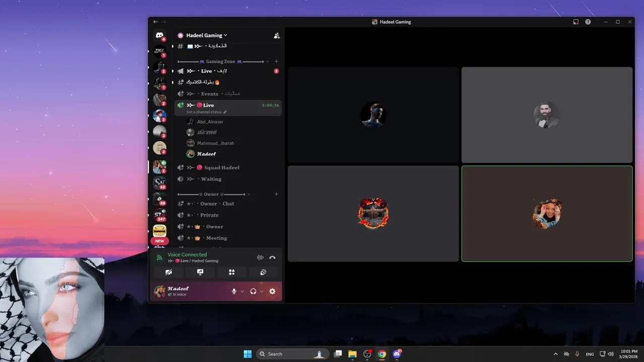The width and height of the screenshot is (644, 362).
Task: Open the Owner · Chat text channel
Action: click(x=228, y=204)
